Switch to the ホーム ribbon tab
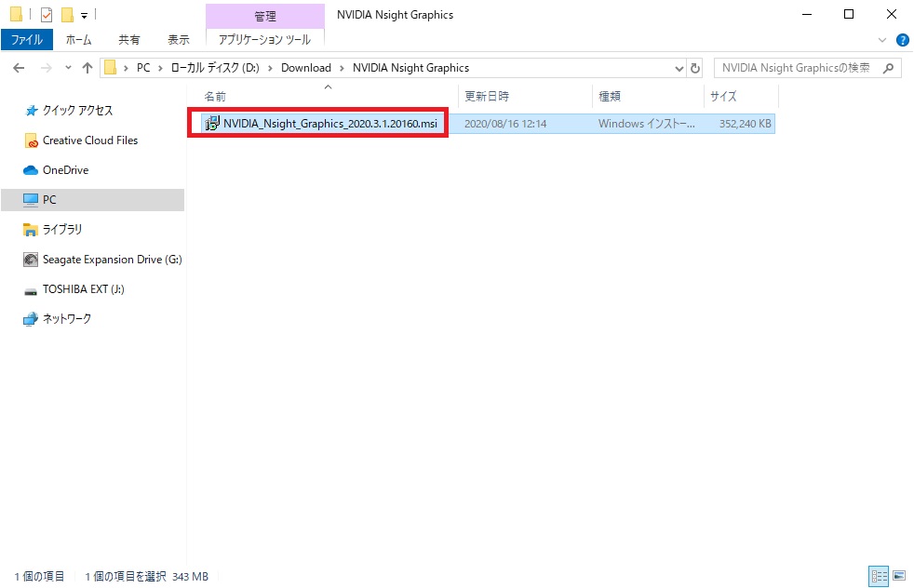 (x=78, y=40)
